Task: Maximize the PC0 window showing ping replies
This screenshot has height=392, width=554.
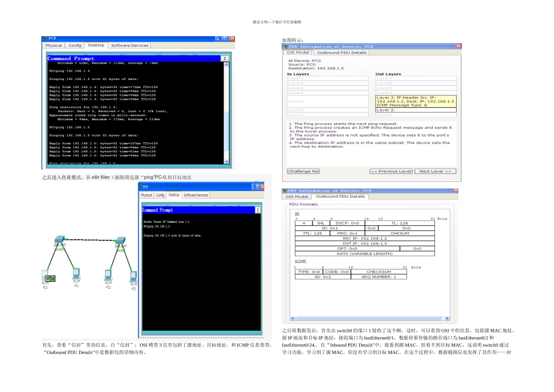Action: click(225, 38)
